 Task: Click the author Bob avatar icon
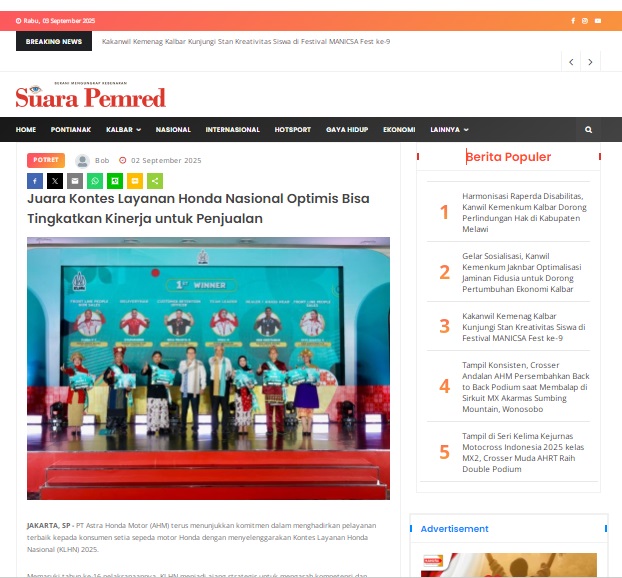coord(83,161)
